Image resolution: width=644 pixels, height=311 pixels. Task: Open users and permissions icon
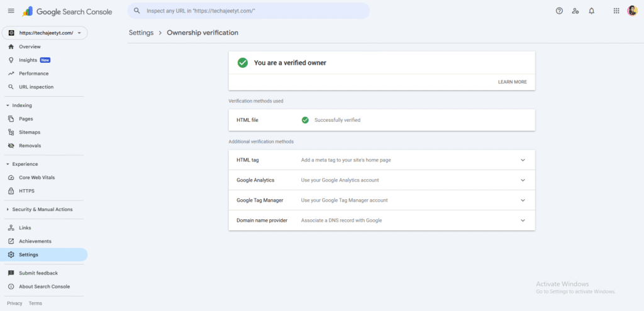(x=575, y=11)
